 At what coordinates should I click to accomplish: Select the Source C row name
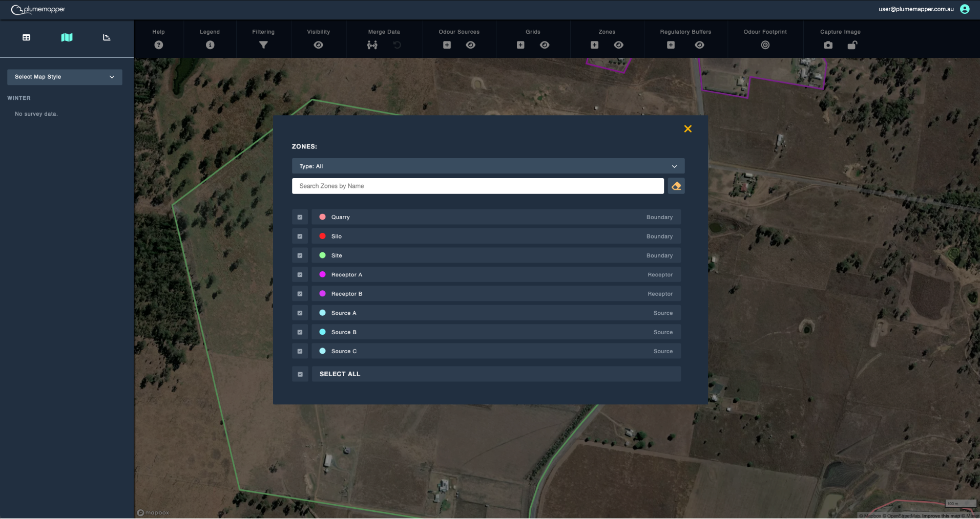pos(344,351)
